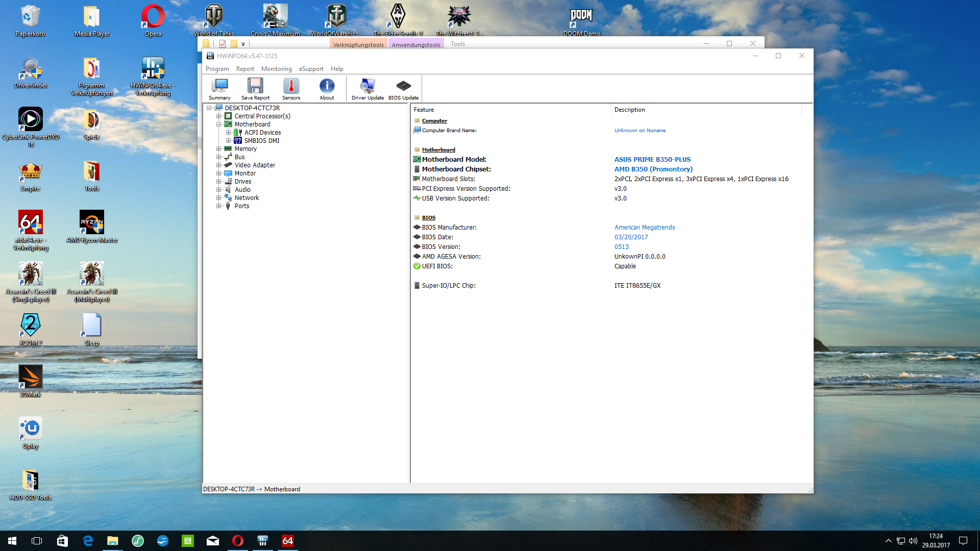Click AIDA64 icon in the taskbar
This screenshot has height=551, width=980.
point(288,541)
